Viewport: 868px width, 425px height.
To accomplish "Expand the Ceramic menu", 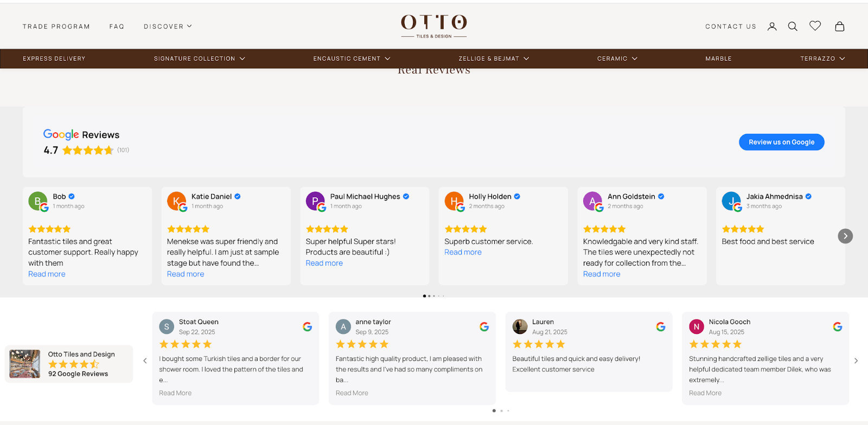I will (617, 59).
